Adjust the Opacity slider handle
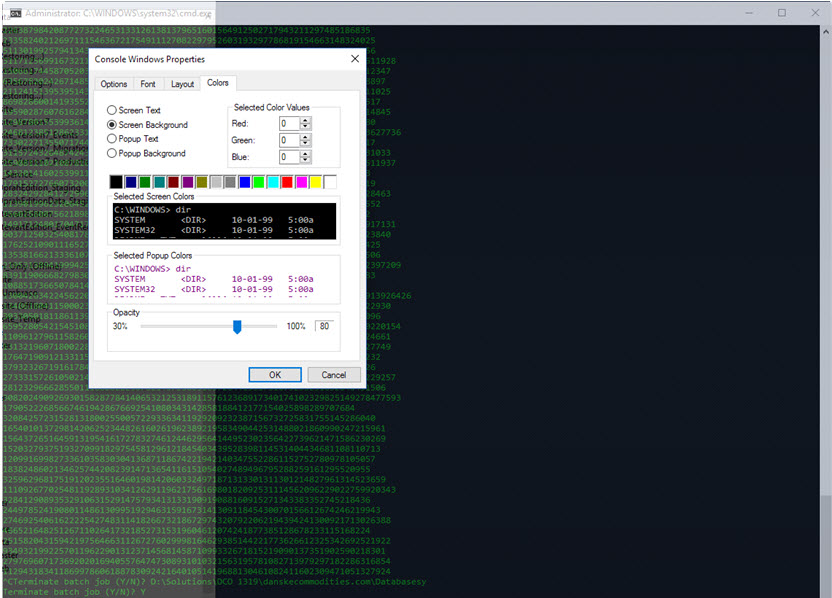This screenshot has height=598, width=832. (236, 326)
